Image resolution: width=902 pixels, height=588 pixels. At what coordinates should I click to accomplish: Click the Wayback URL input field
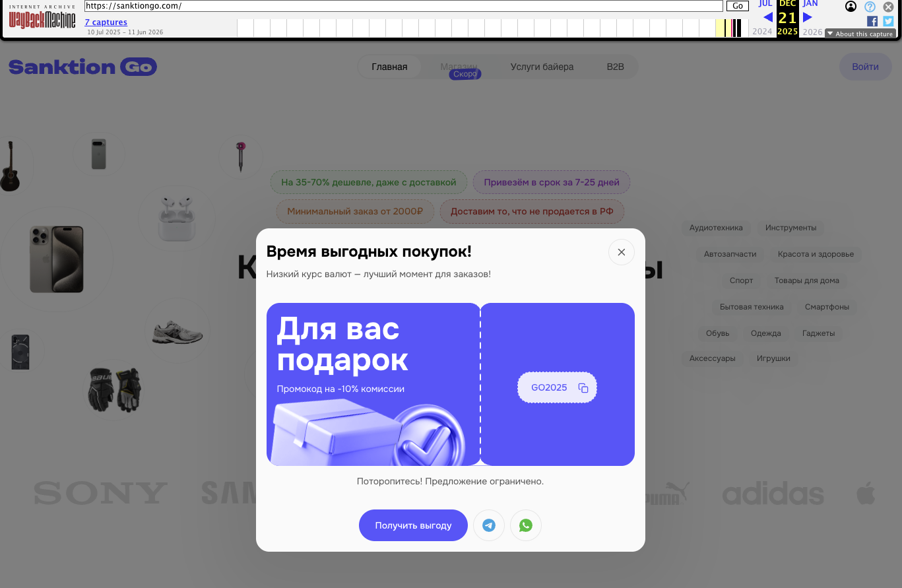point(404,6)
